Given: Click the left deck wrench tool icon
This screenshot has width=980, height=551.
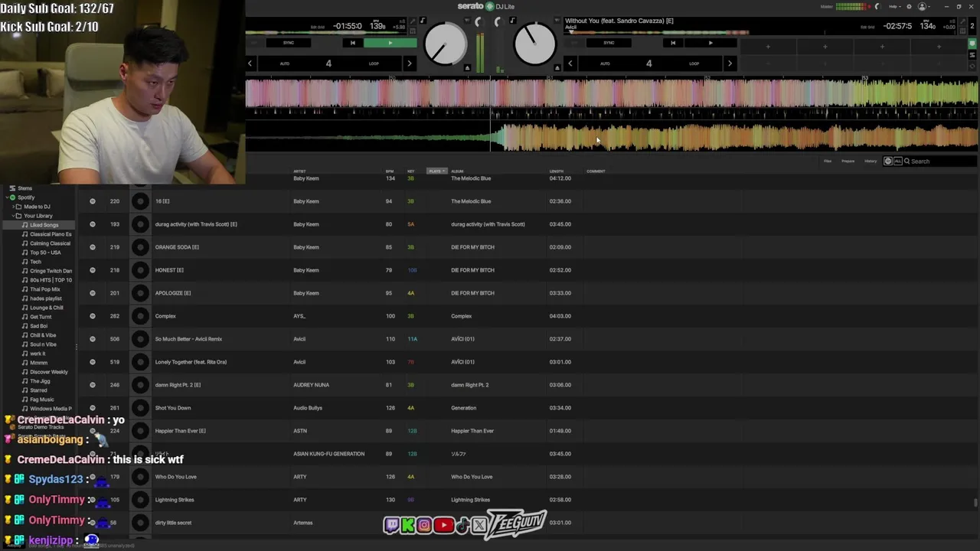Looking at the screenshot, I should pyautogui.click(x=411, y=21).
